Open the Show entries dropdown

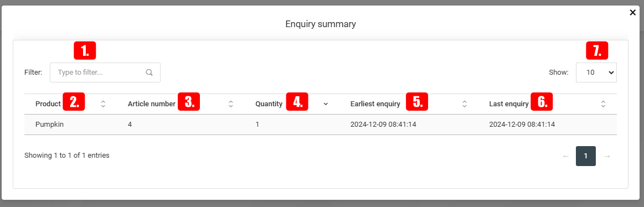point(596,73)
